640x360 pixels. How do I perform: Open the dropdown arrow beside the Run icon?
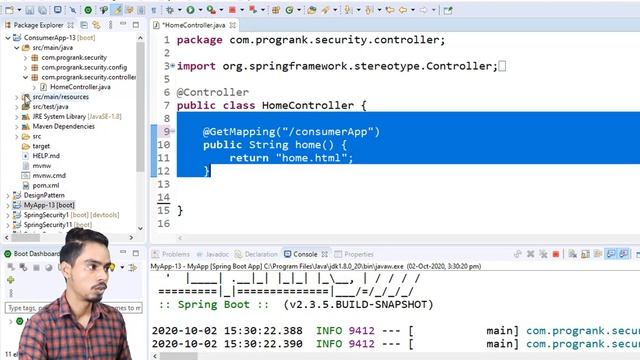200,10
